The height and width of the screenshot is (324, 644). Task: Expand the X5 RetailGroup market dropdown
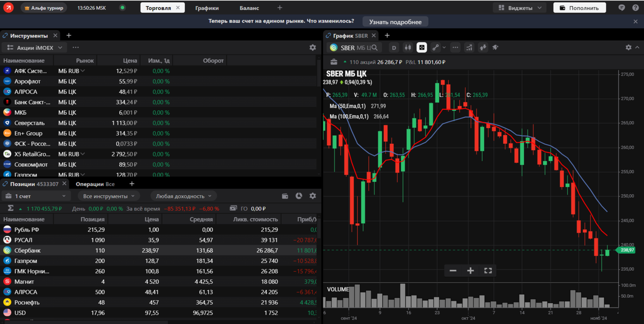coord(83,154)
